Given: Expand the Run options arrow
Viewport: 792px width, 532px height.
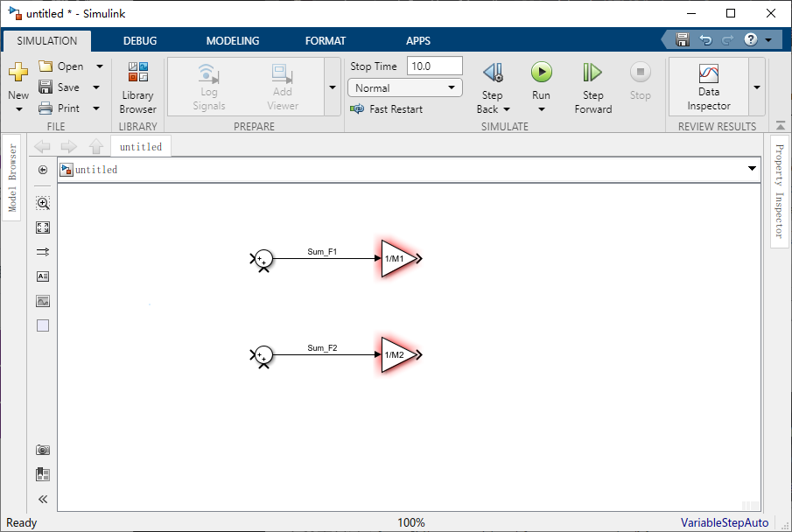Looking at the screenshot, I should (541, 109).
